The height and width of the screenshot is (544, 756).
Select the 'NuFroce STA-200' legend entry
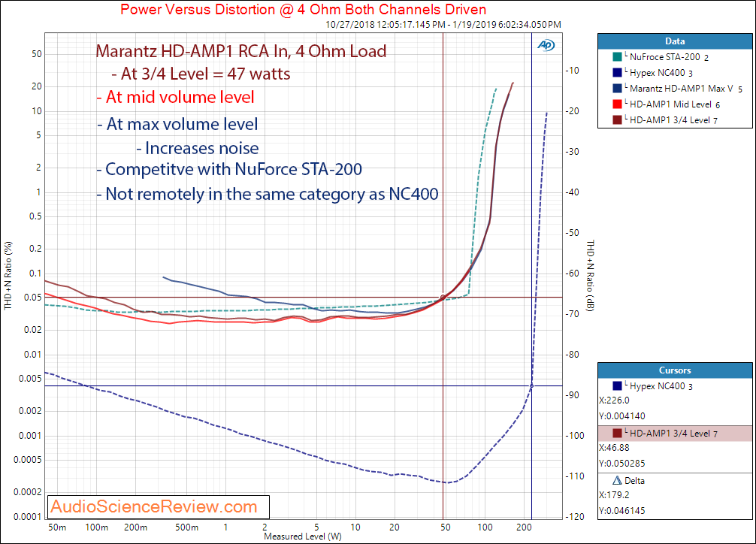coord(669,57)
